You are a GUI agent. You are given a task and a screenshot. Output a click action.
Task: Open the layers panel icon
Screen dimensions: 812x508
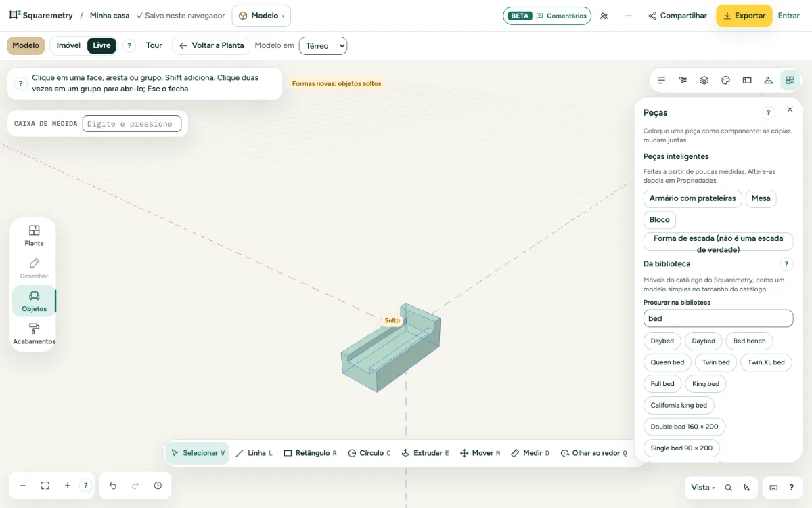[704, 80]
